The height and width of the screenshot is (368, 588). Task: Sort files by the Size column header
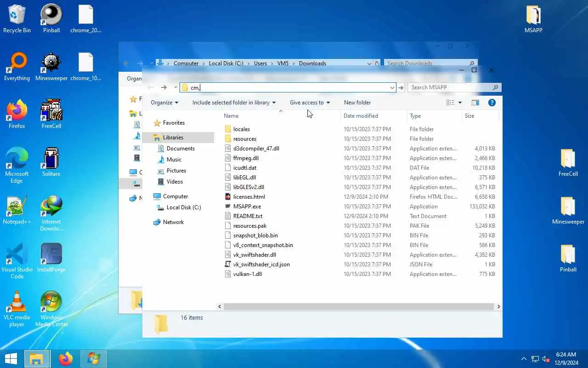[480, 116]
